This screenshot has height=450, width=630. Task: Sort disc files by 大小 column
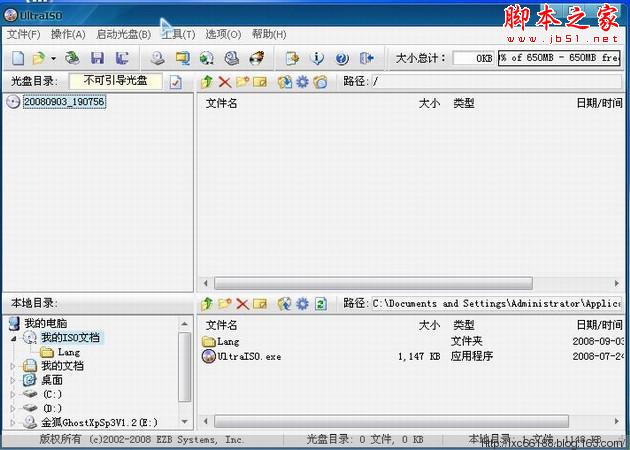[x=429, y=104]
